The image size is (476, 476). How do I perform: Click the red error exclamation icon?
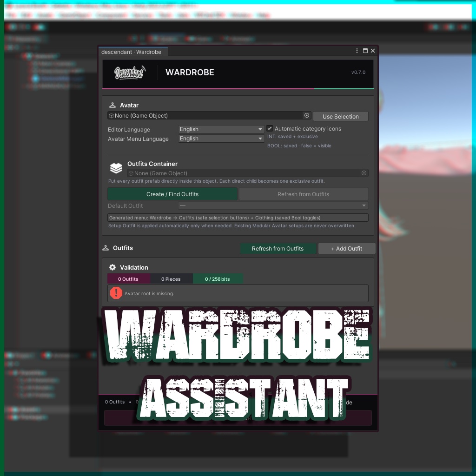pos(116,293)
